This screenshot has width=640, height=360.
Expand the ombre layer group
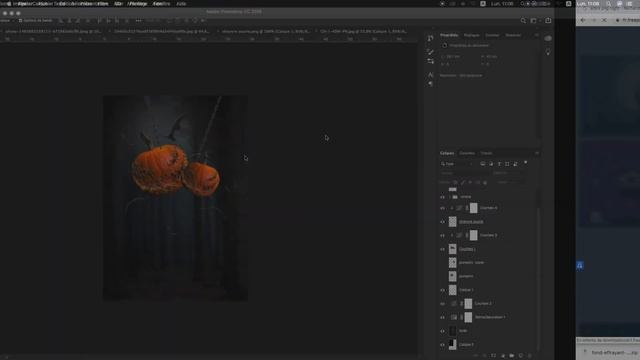[x=450, y=197]
